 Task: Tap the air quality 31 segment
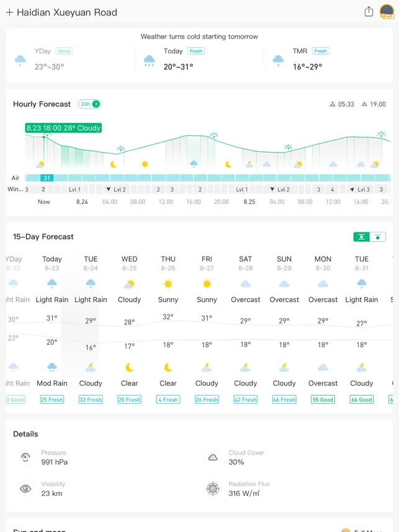point(47,178)
